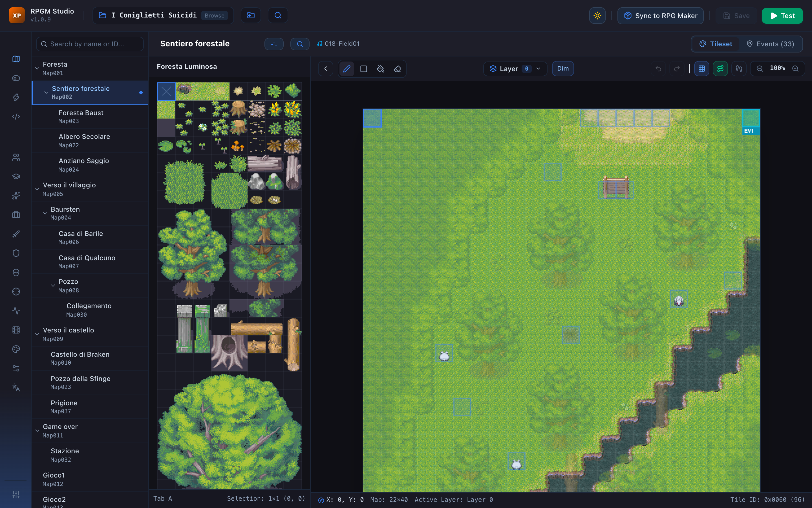
Task: Click the map search magnifier button
Action: click(x=300, y=44)
